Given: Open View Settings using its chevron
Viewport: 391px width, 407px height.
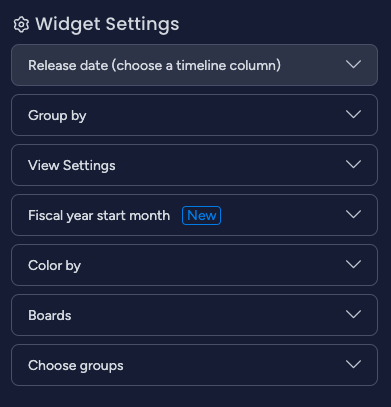Looking at the screenshot, I should pos(353,164).
